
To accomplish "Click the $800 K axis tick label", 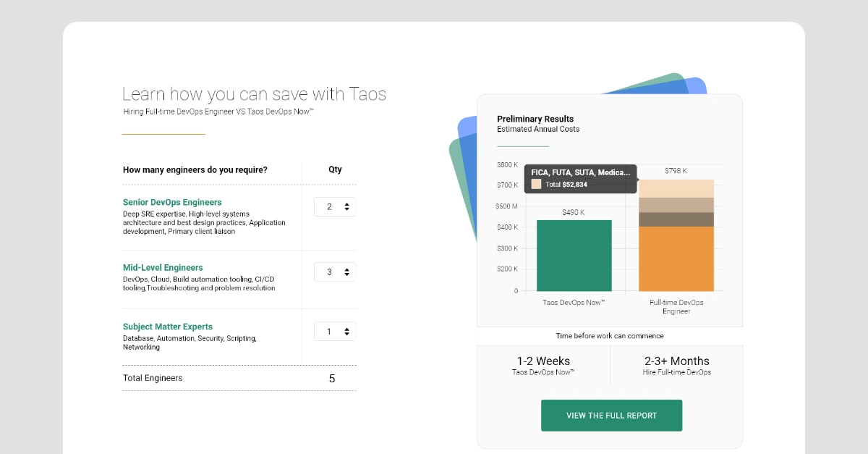I will point(507,164).
